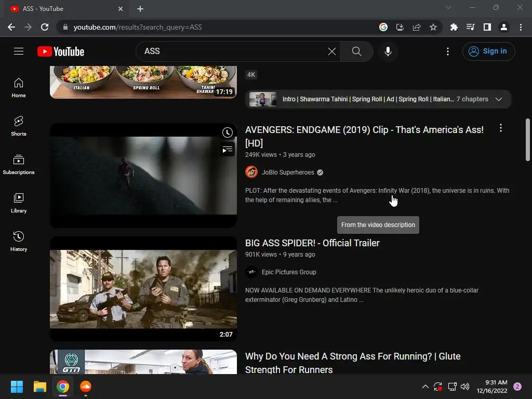
Task: Open the BIG ASS SPIDER! Official Trailer title
Action: (312, 243)
